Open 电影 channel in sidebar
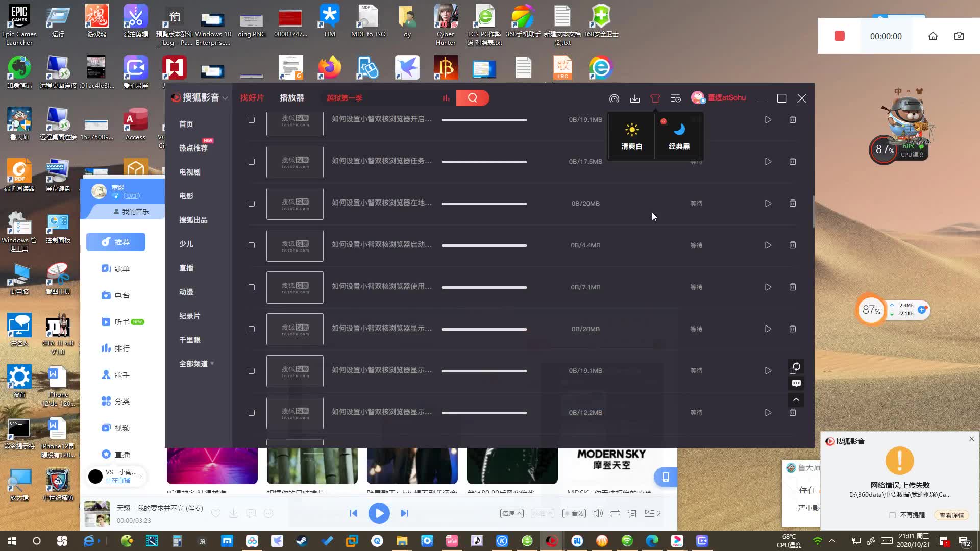 coord(186,196)
